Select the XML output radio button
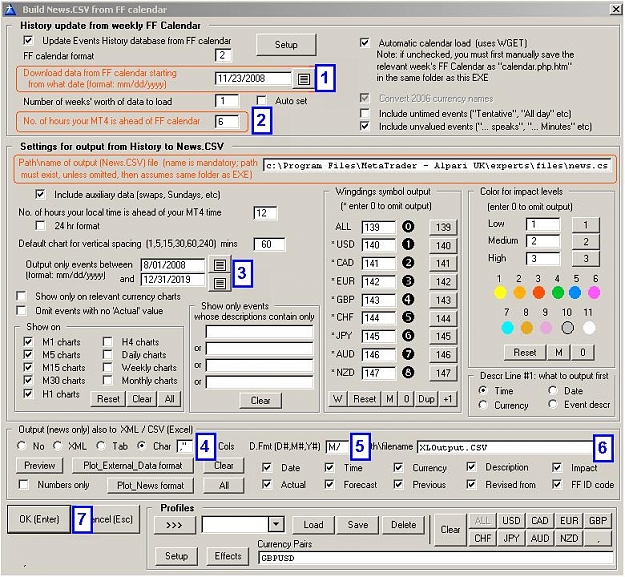The height and width of the screenshot is (577, 625). (x=58, y=446)
